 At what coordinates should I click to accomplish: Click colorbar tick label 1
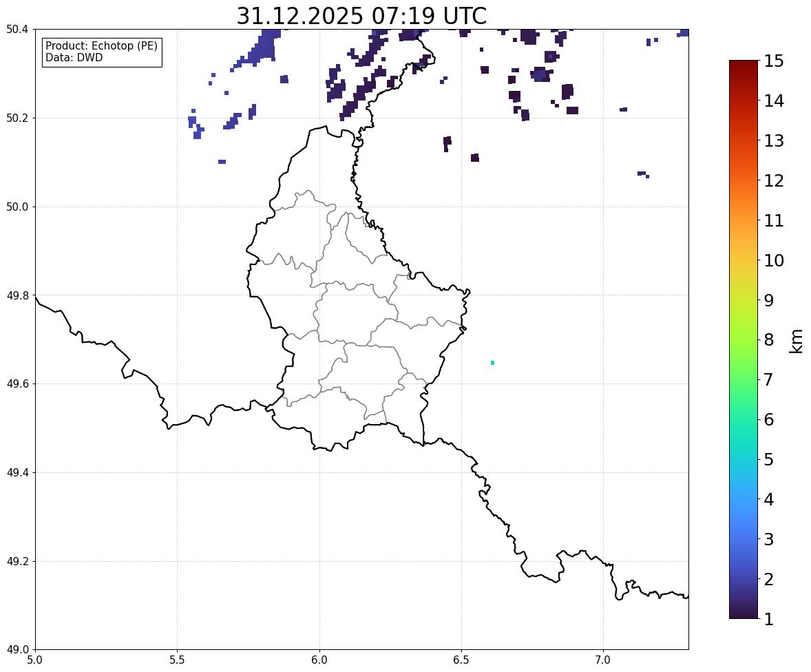pos(769,619)
